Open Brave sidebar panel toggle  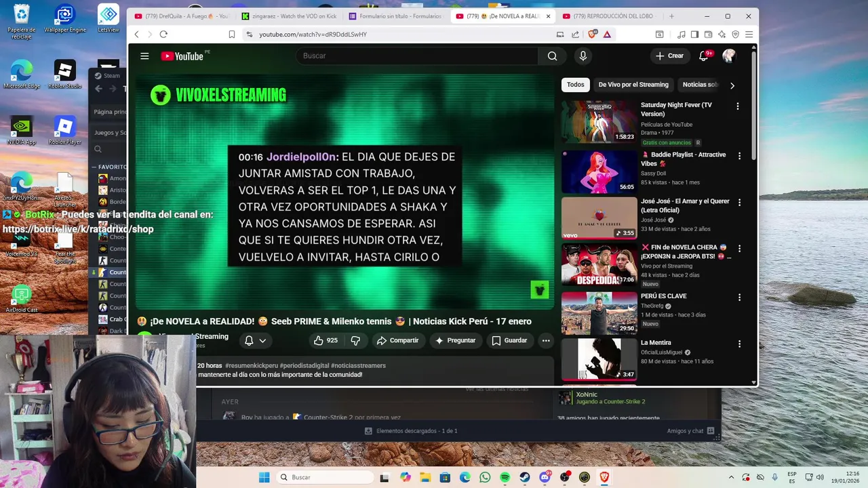tap(694, 34)
